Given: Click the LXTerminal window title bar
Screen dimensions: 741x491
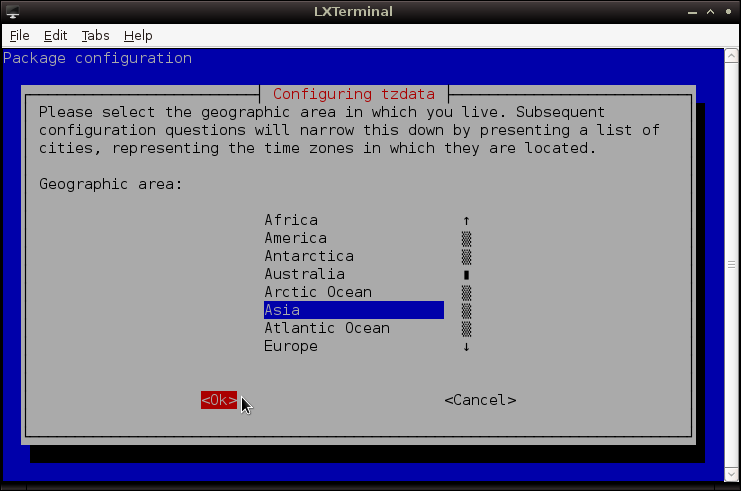Looking at the screenshot, I should (x=370, y=11).
